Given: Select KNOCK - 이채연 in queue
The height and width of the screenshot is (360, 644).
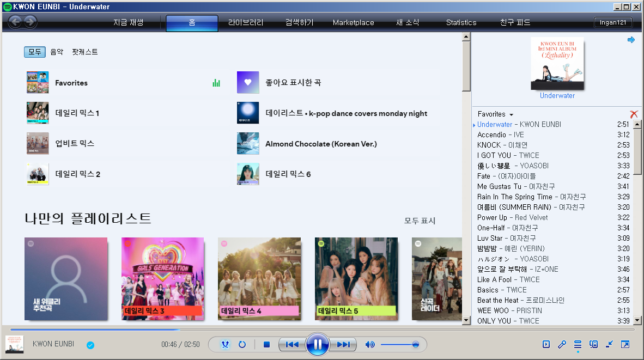Looking at the screenshot, I should pos(553,145).
